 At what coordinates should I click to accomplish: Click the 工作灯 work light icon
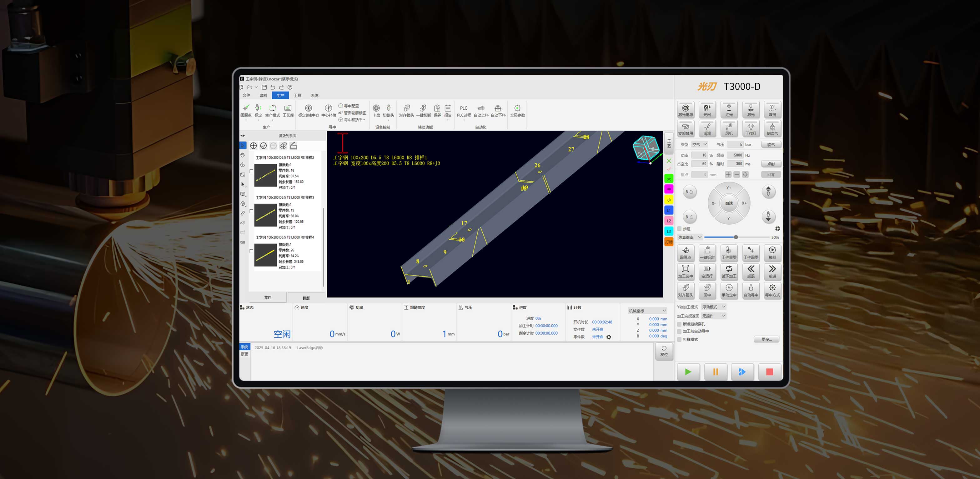pos(750,128)
